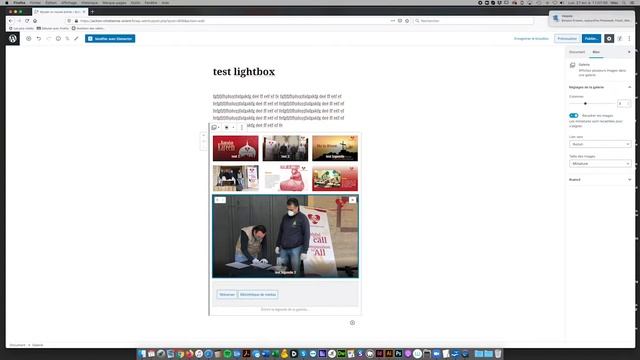Select the Bloc tab in sidebar
640x360 pixels.
596,52
